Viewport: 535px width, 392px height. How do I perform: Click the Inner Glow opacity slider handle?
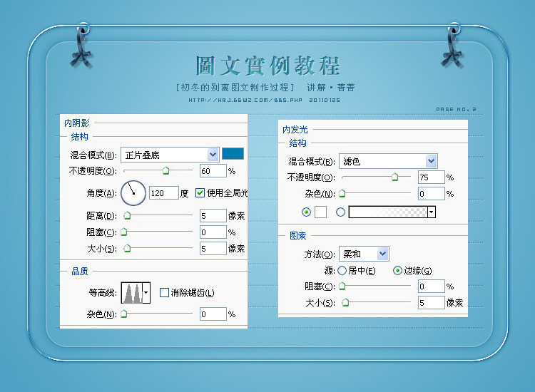pos(394,177)
